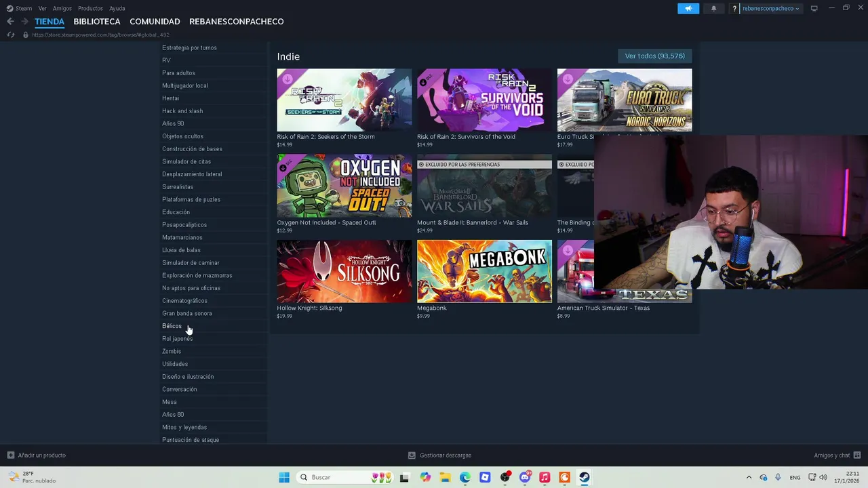This screenshot has width=868, height=488.
Task: Click the padlock icon beside the URL
Action: tap(26, 35)
